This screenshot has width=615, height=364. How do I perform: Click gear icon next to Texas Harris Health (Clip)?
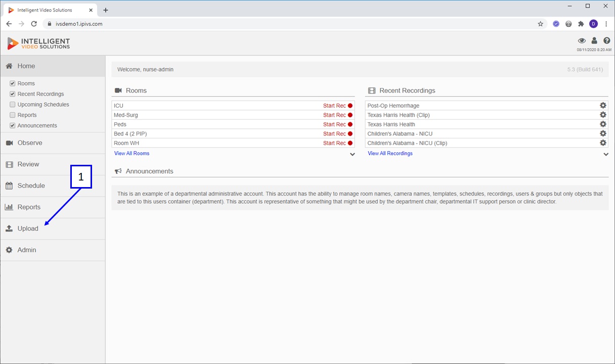(x=603, y=115)
